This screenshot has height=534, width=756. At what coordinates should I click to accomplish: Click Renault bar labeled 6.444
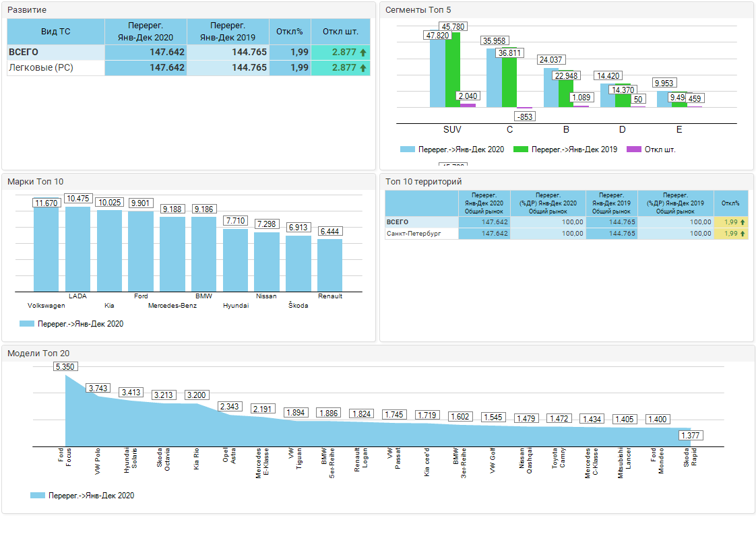point(329,265)
